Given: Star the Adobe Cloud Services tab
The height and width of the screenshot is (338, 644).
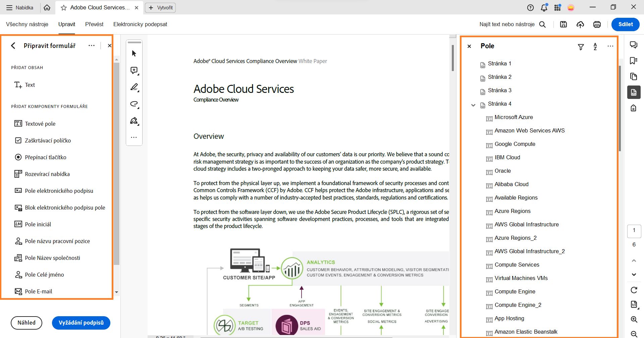Looking at the screenshot, I should pyautogui.click(x=64, y=8).
